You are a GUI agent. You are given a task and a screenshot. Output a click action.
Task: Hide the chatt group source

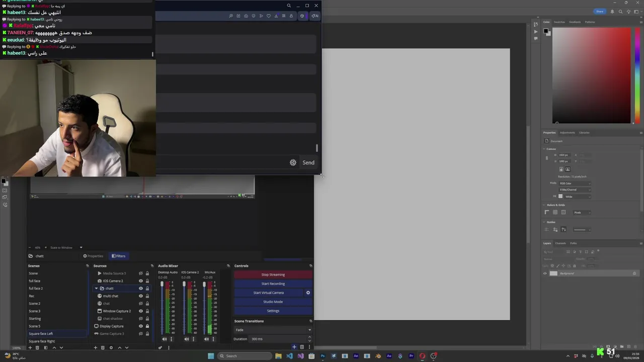[141, 289]
